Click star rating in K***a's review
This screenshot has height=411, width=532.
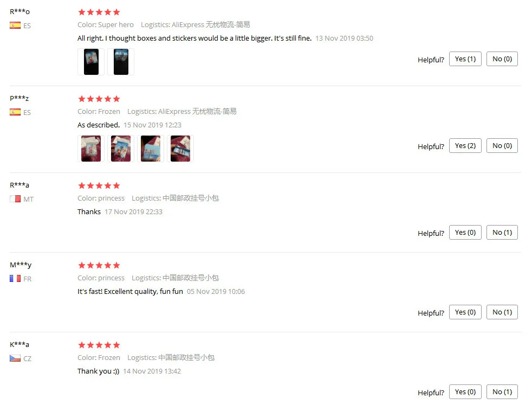point(99,345)
